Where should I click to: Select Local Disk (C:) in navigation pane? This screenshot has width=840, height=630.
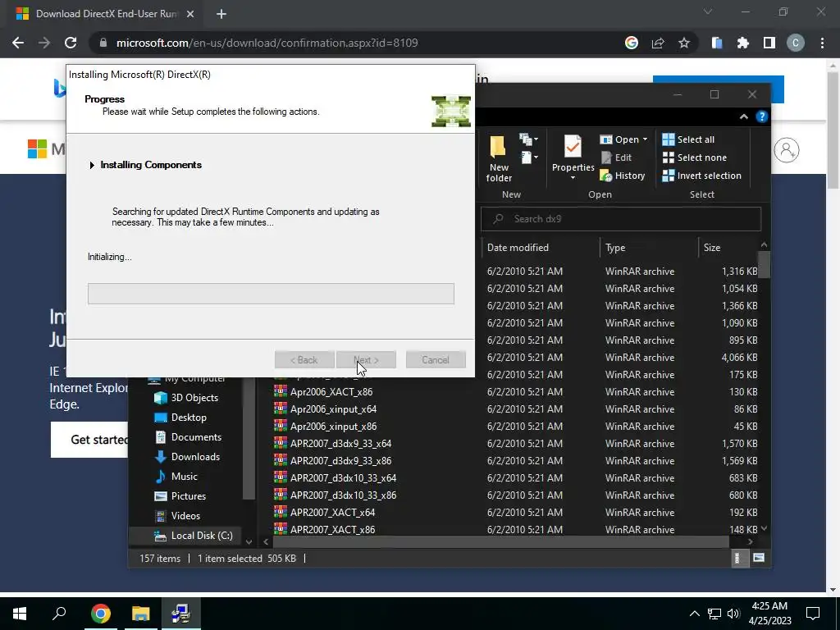click(193, 535)
